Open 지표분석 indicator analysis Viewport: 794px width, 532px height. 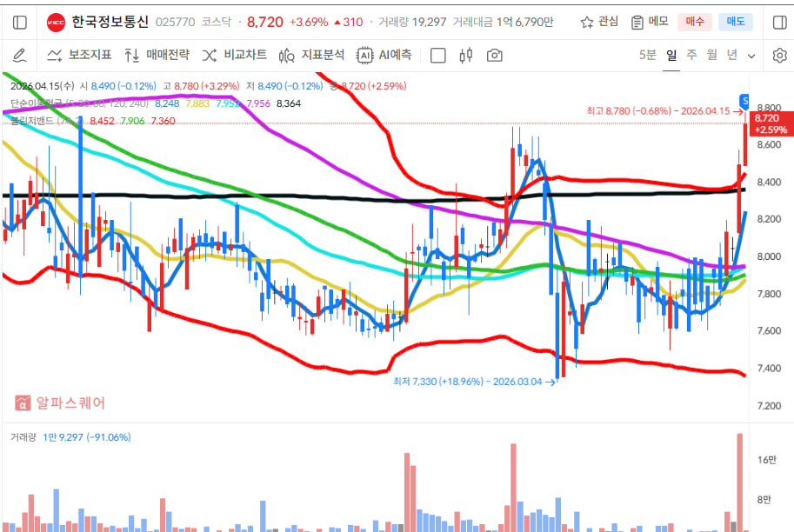click(x=312, y=56)
